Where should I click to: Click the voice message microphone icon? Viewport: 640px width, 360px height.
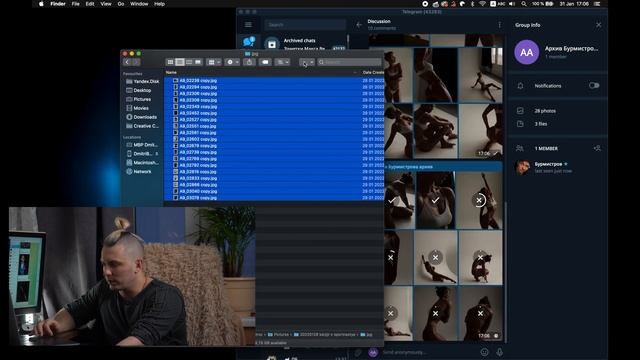[x=499, y=352]
